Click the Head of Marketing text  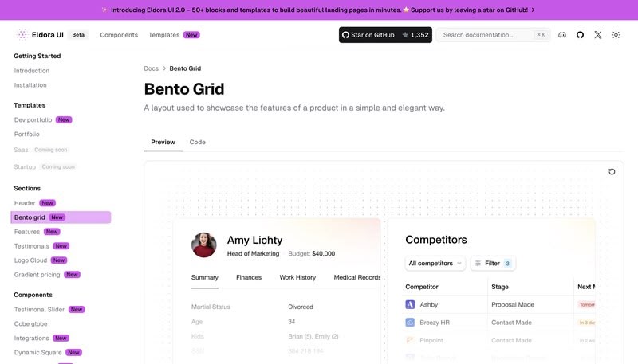pos(253,253)
